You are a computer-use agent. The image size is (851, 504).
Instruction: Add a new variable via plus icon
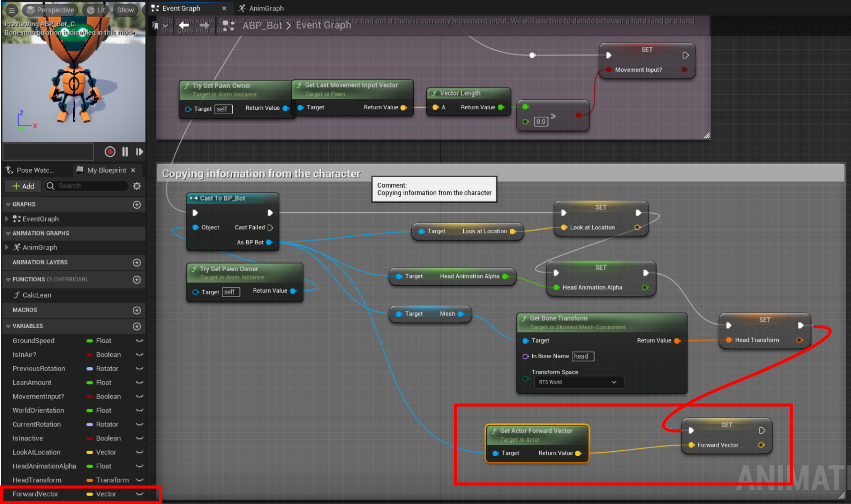(x=137, y=327)
